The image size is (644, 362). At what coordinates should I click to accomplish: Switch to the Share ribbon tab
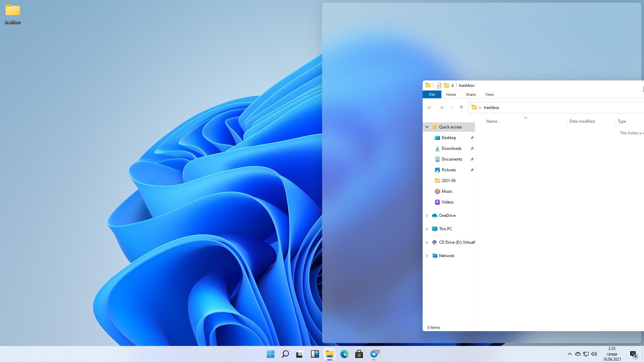pyautogui.click(x=471, y=95)
